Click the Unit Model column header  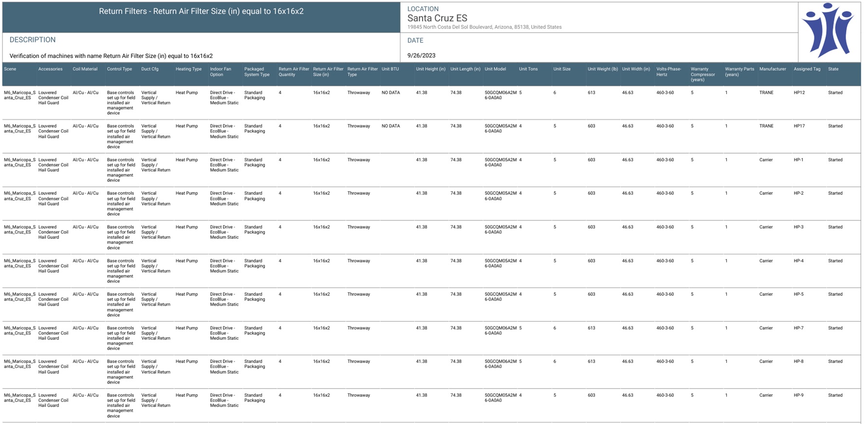pyautogui.click(x=495, y=69)
